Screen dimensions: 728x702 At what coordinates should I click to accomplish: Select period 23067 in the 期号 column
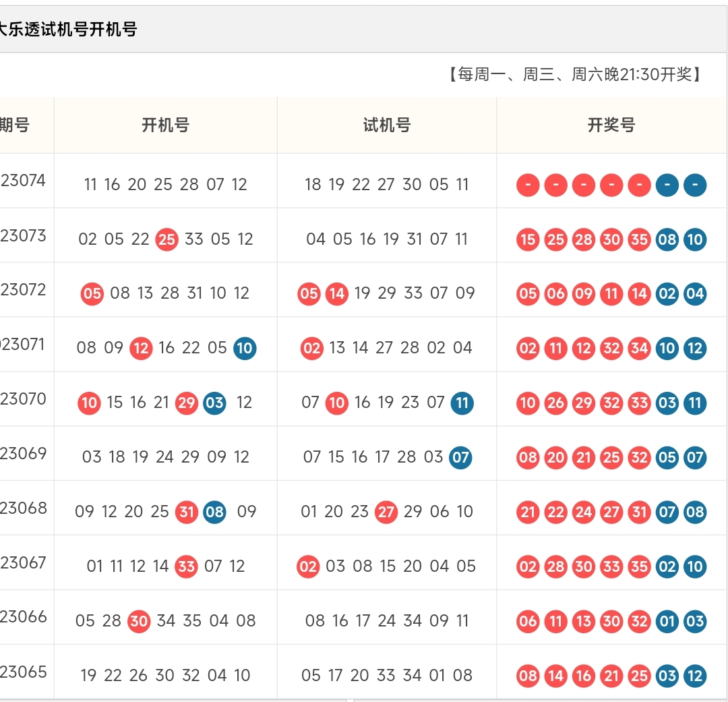coord(23,562)
